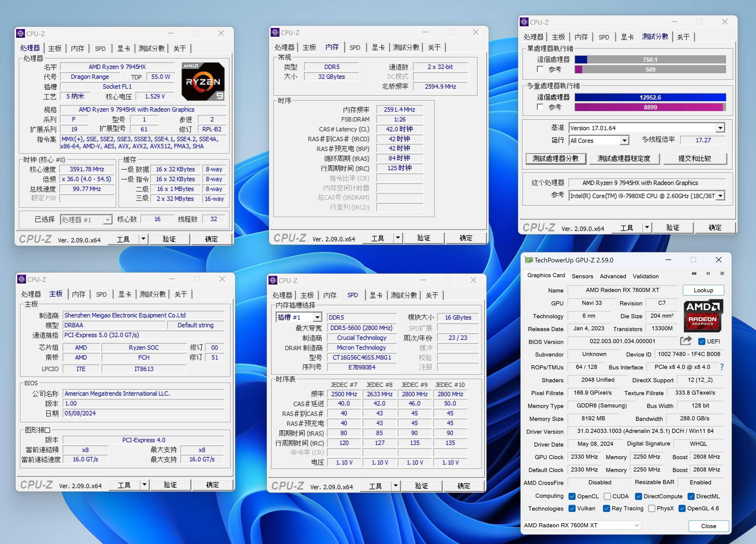Minimize the CPU-Z processor window
Viewport: 756px width, 544px height.
171,33
